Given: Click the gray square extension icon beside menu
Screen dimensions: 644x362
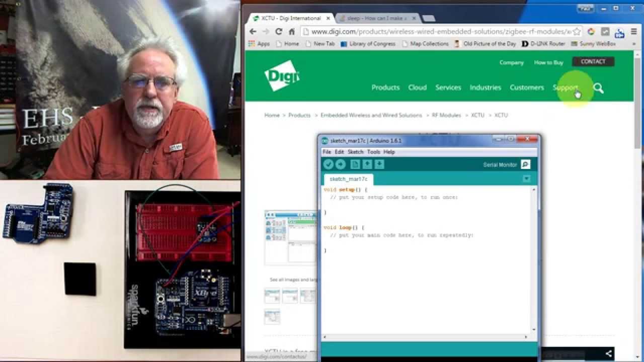Looking at the screenshot, I should [x=605, y=32].
